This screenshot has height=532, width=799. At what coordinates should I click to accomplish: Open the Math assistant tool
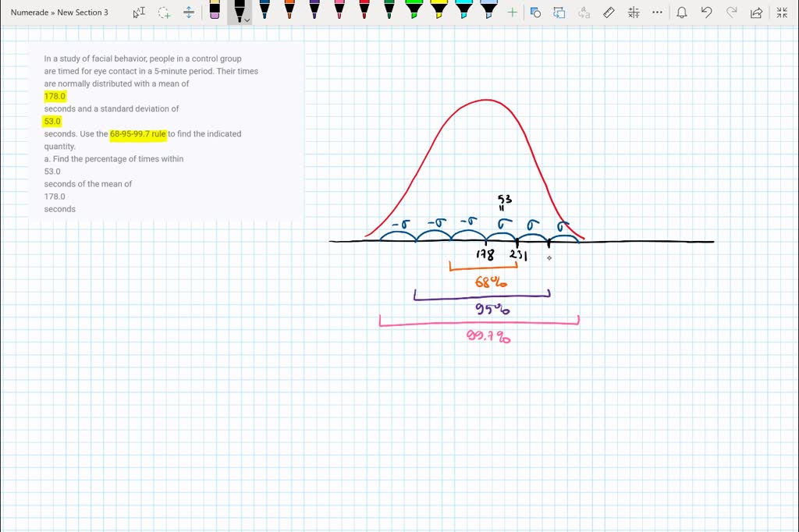tap(634, 12)
